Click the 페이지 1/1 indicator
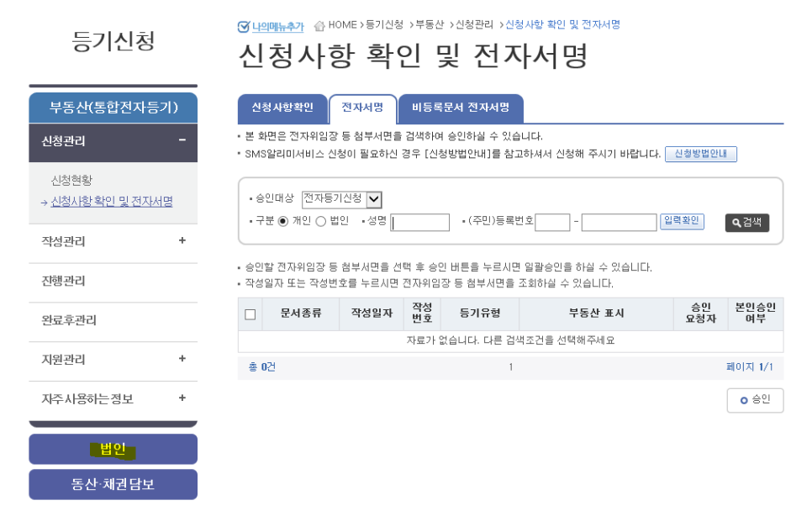The width and height of the screenshot is (812, 511). click(750, 367)
